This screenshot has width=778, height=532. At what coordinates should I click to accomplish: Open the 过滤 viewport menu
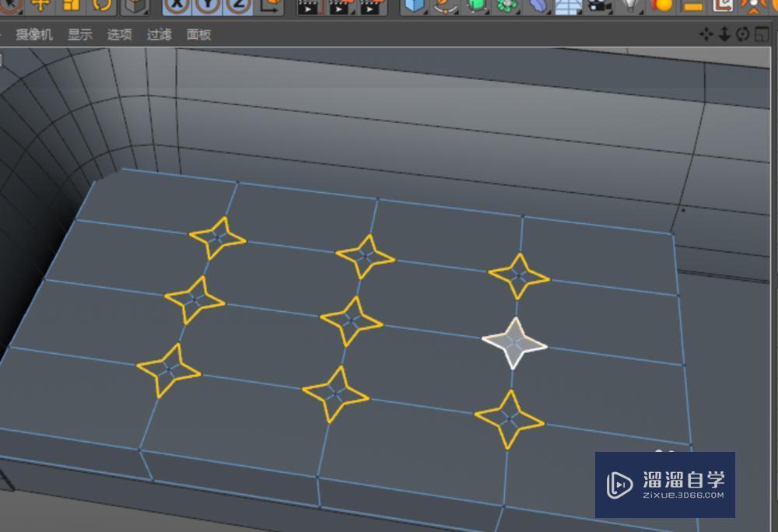159,35
